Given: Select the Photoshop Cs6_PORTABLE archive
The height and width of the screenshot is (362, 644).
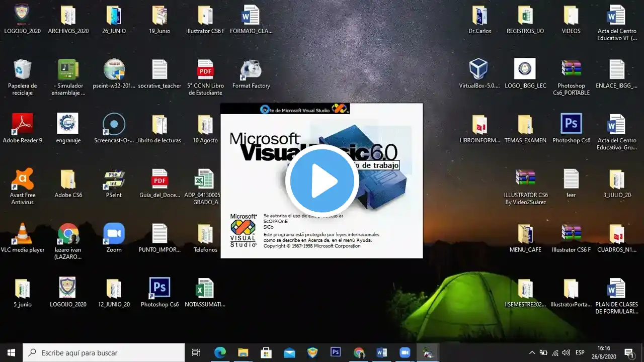Looking at the screenshot, I should tap(571, 69).
